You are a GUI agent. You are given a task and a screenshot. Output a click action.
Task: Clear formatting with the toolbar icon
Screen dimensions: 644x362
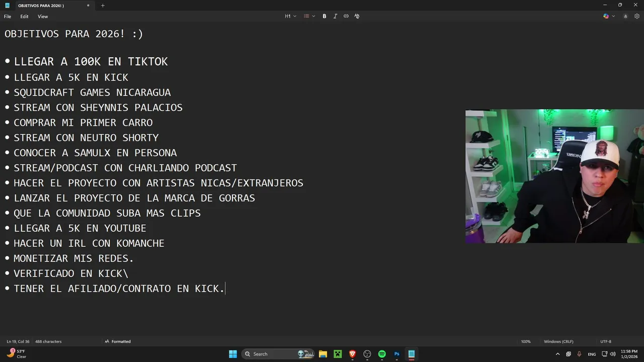point(357,16)
